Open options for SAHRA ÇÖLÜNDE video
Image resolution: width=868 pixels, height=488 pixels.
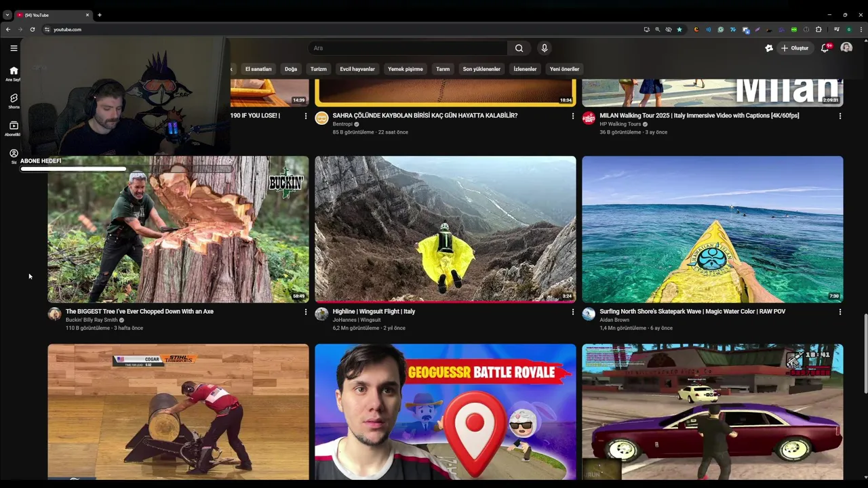(x=572, y=116)
